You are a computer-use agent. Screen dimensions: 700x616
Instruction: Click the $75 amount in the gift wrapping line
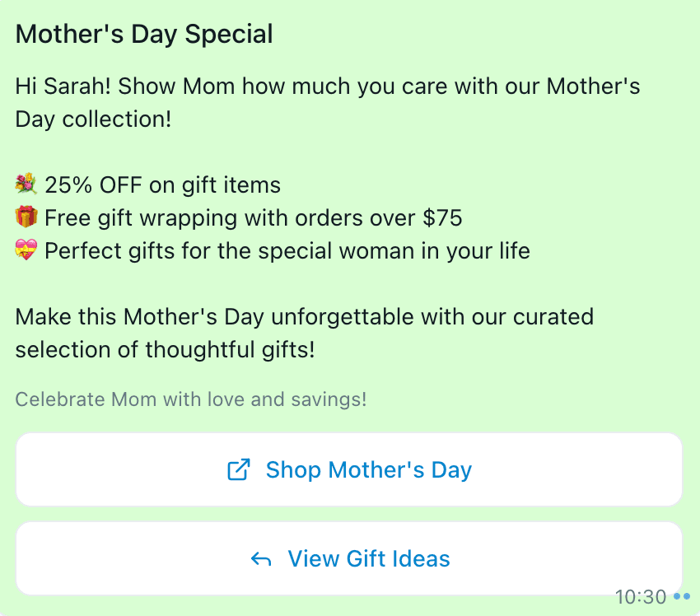[x=443, y=217]
